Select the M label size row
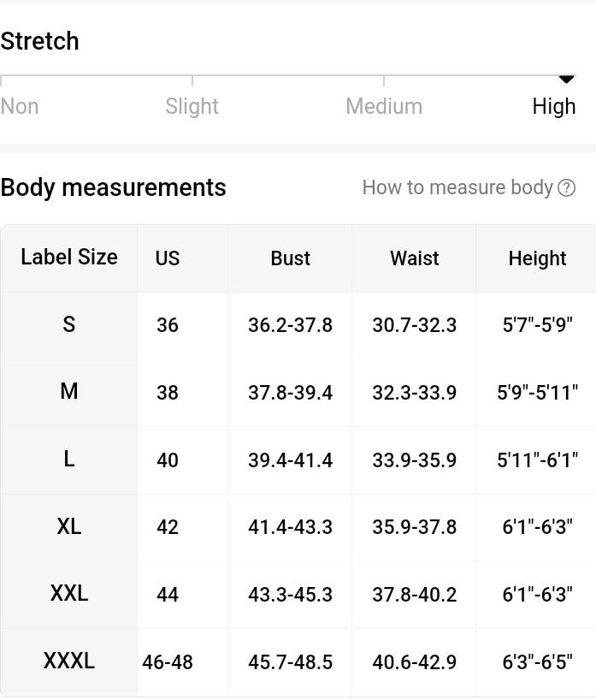The image size is (596, 700). point(69,391)
